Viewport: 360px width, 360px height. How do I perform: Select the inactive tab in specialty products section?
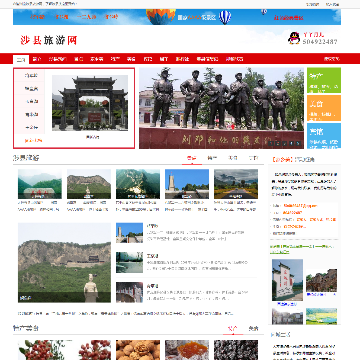[253, 329]
